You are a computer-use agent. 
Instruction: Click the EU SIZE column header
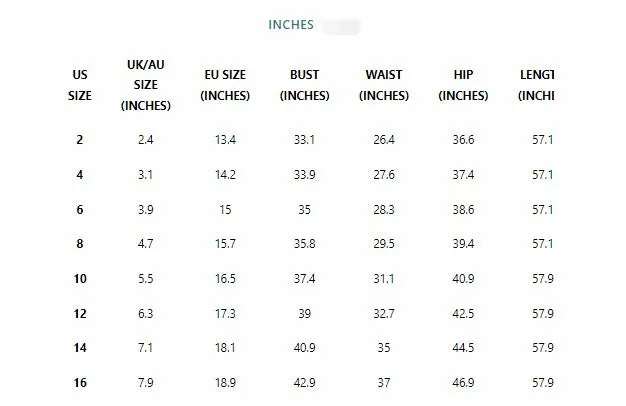[225, 85]
